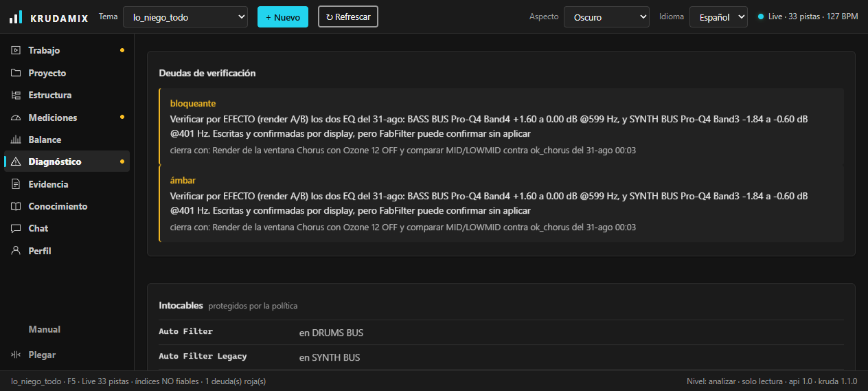868x391 pixels.
Task: Click the + Nuevo button
Action: tap(283, 16)
